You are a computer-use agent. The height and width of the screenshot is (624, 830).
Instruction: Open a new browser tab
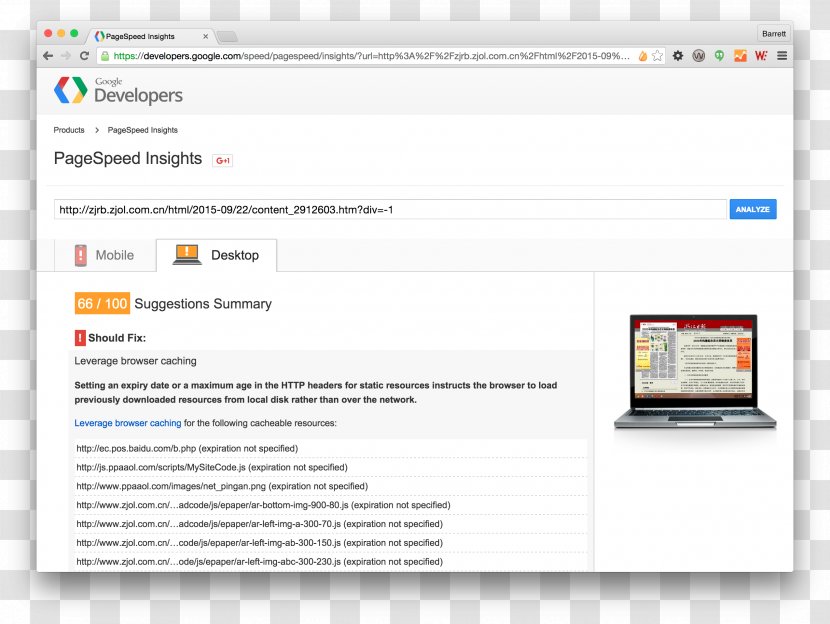click(x=227, y=37)
